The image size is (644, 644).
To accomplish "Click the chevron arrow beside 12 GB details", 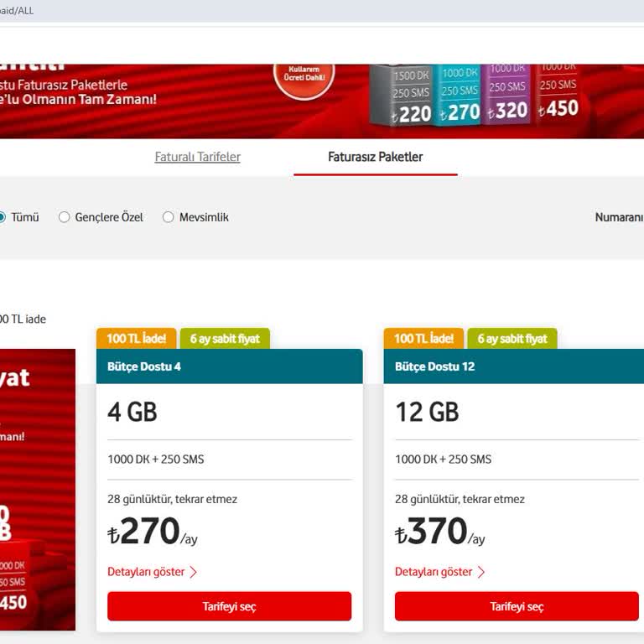I will coord(480,572).
